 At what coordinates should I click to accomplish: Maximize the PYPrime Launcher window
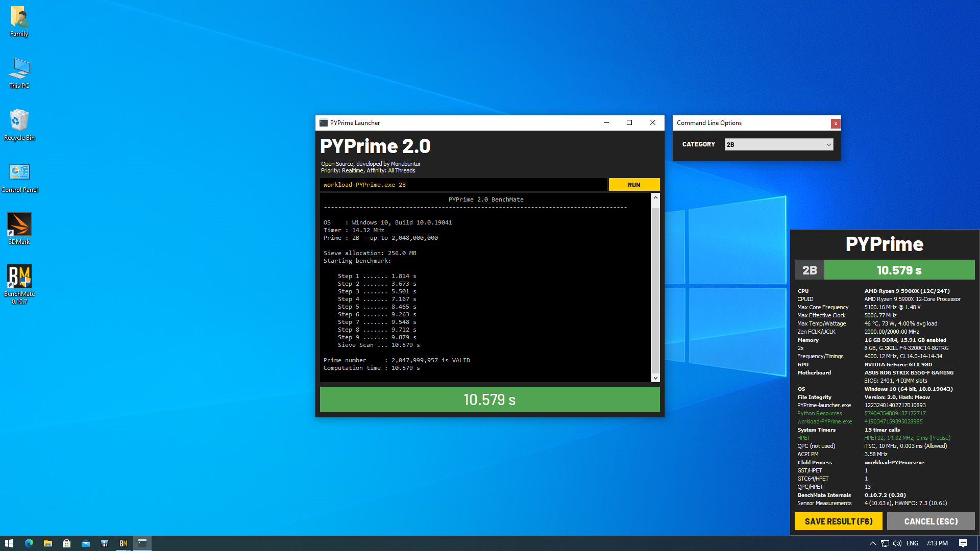[x=629, y=123]
